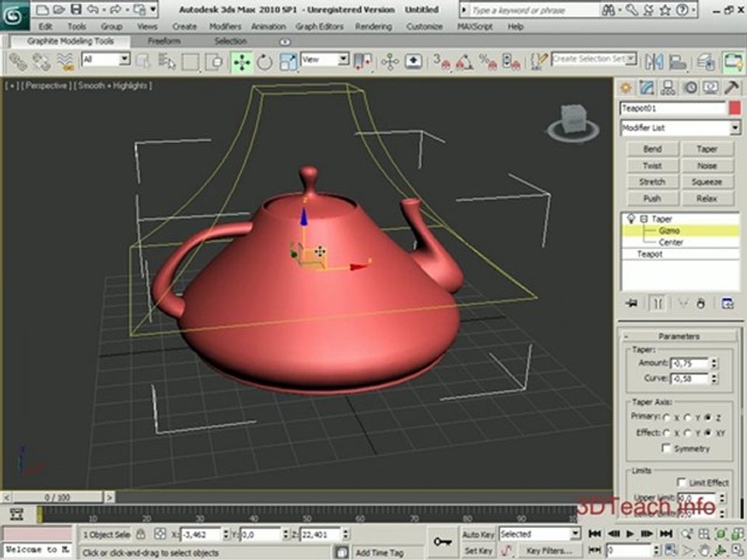Open the Utilities command panel tab

tap(731, 88)
